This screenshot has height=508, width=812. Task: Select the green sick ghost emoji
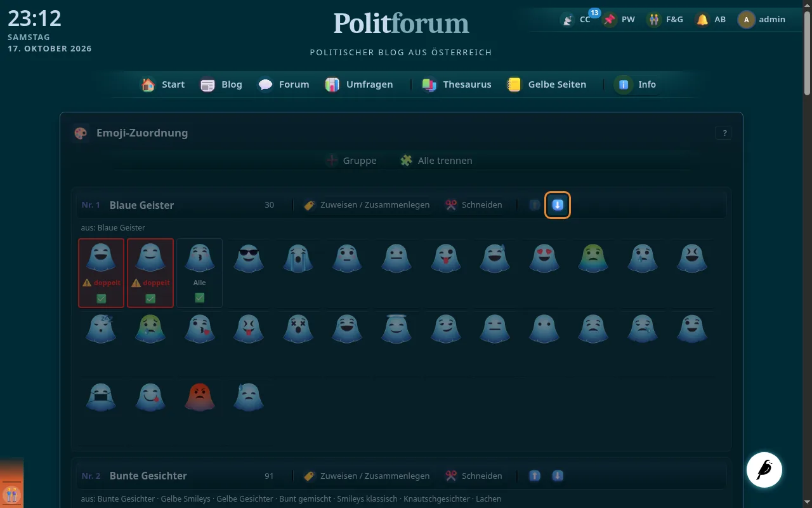[x=593, y=258]
